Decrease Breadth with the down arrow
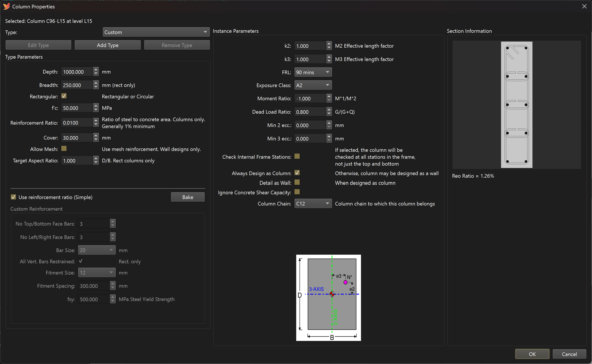The height and width of the screenshot is (364, 592). coord(96,87)
